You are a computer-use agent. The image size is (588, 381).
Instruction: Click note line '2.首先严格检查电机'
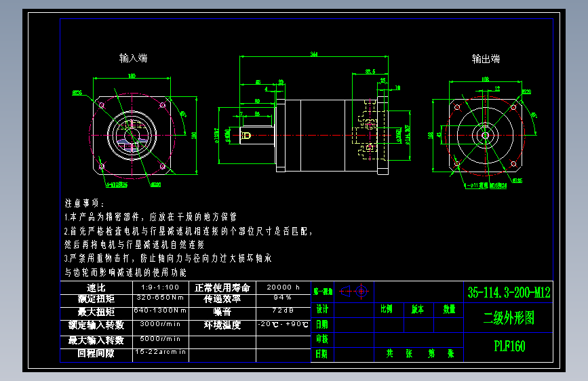click(188, 231)
